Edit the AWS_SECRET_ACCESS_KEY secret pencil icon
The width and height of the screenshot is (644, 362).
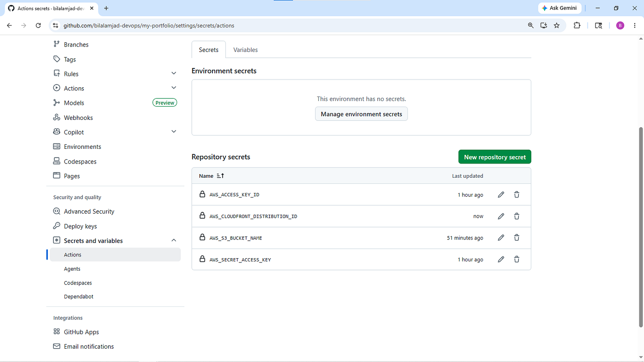[501, 260]
